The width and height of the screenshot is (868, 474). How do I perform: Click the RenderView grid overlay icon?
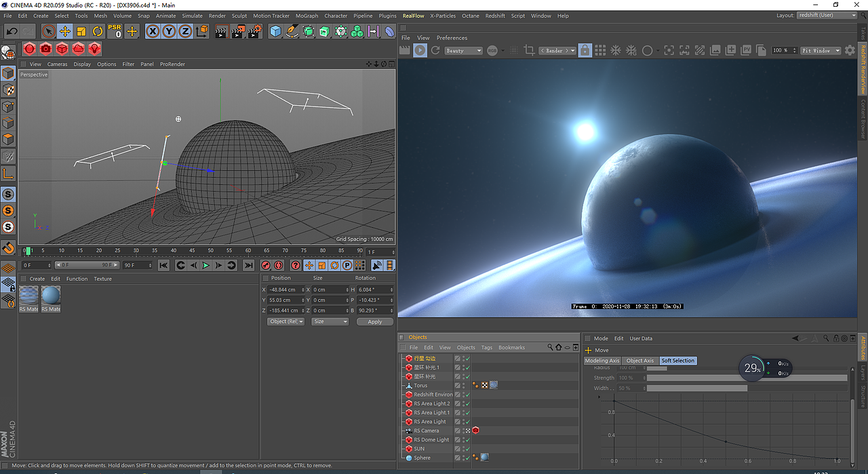click(600, 50)
